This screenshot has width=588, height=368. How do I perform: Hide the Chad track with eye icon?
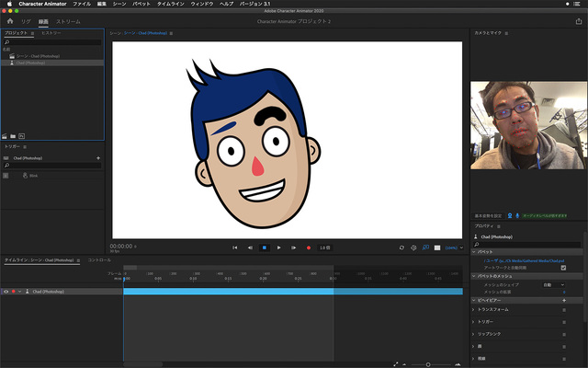[6, 291]
